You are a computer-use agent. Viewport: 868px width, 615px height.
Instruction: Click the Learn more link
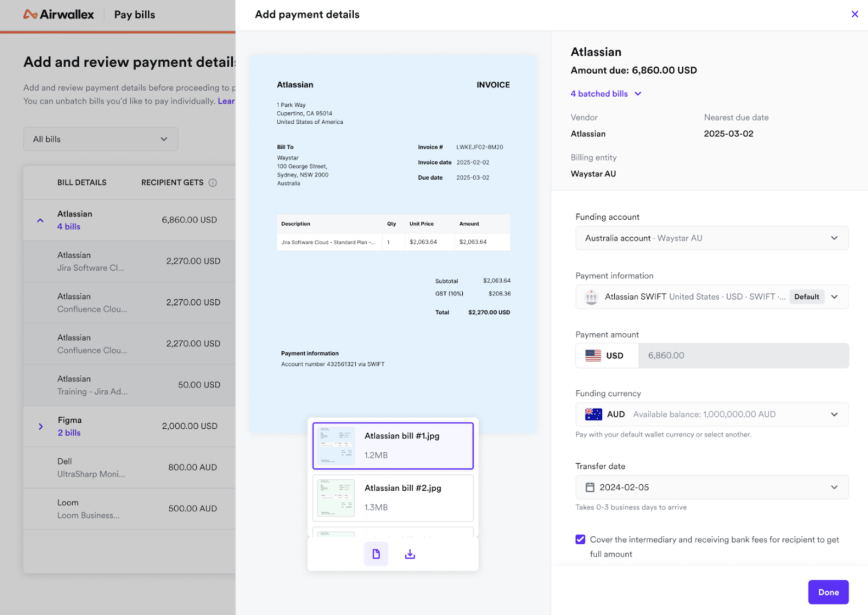[x=226, y=102]
